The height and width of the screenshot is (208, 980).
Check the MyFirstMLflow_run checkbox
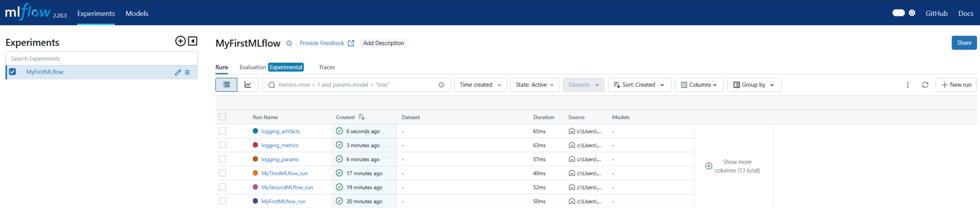(x=223, y=201)
